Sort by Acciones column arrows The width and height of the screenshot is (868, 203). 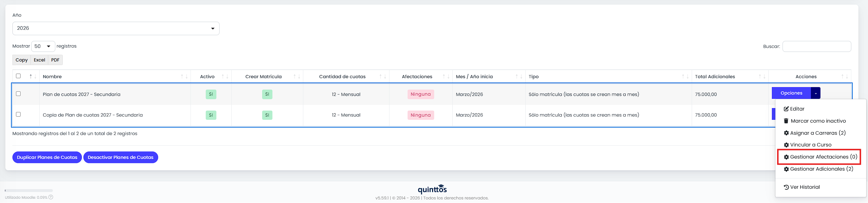pos(845,76)
